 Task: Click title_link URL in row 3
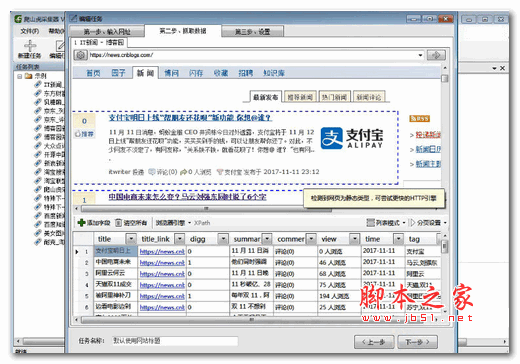pos(162,274)
